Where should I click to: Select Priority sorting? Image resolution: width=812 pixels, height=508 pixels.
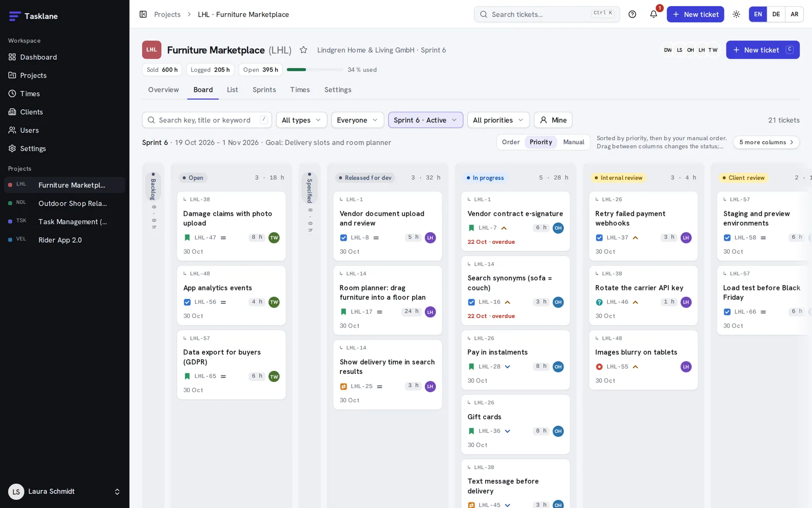point(541,142)
